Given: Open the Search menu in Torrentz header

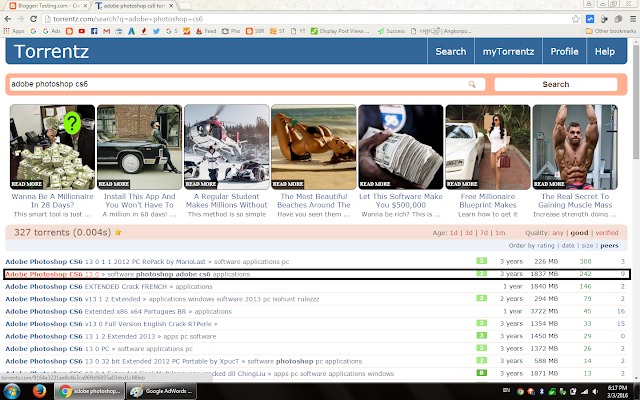Looking at the screenshot, I should tap(451, 51).
